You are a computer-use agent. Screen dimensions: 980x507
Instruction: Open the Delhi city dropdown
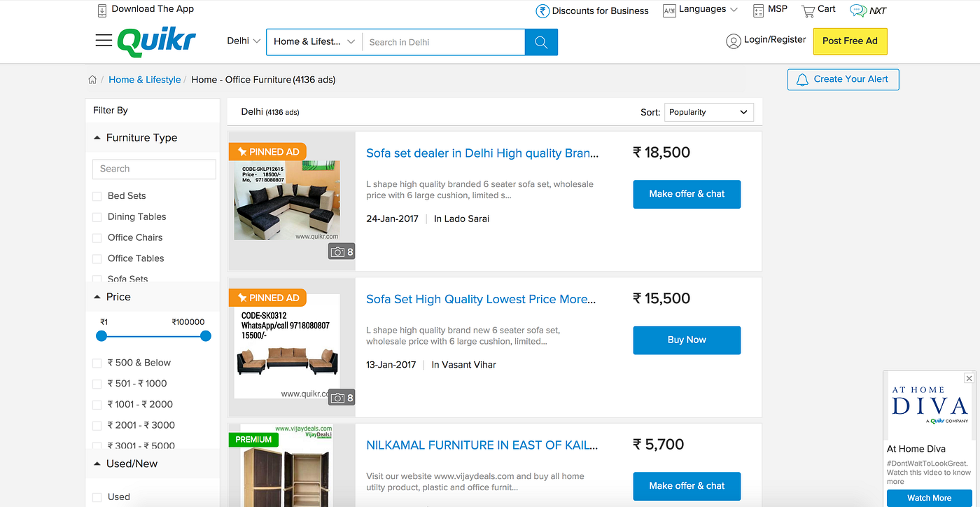coord(244,41)
